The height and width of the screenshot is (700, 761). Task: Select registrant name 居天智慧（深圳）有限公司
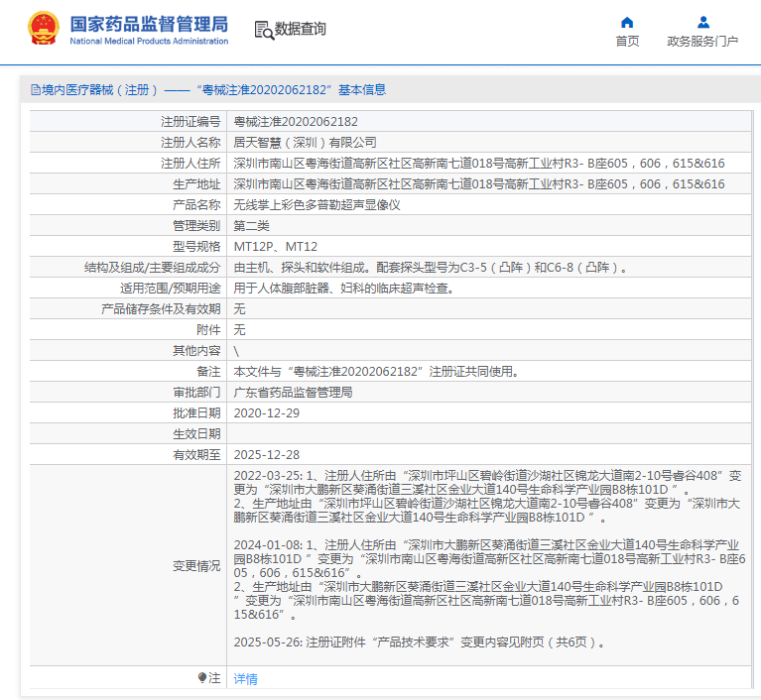(x=305, y=142)
